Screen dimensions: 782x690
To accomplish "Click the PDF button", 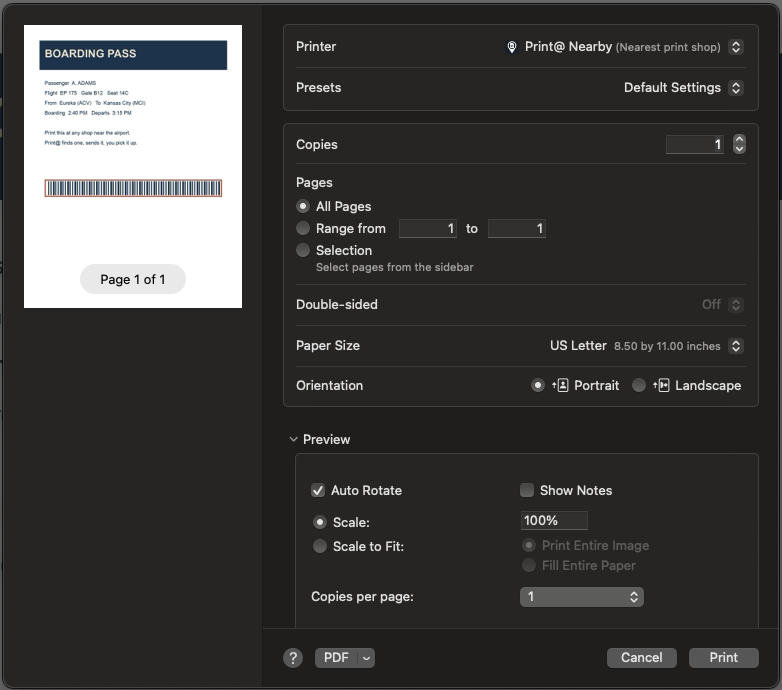I will click(x=336, y=658).
